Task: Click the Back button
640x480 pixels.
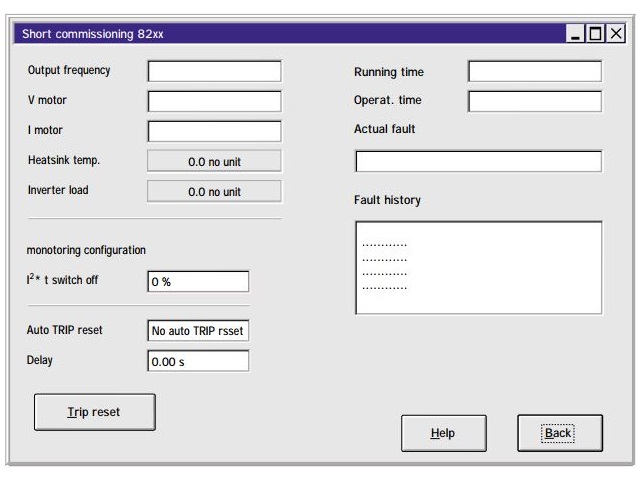Action: click(559, 433)
